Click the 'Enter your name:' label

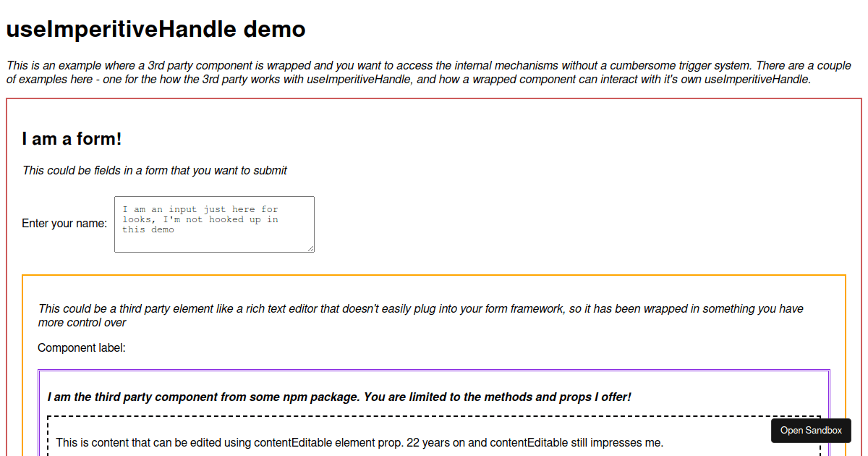64,223
